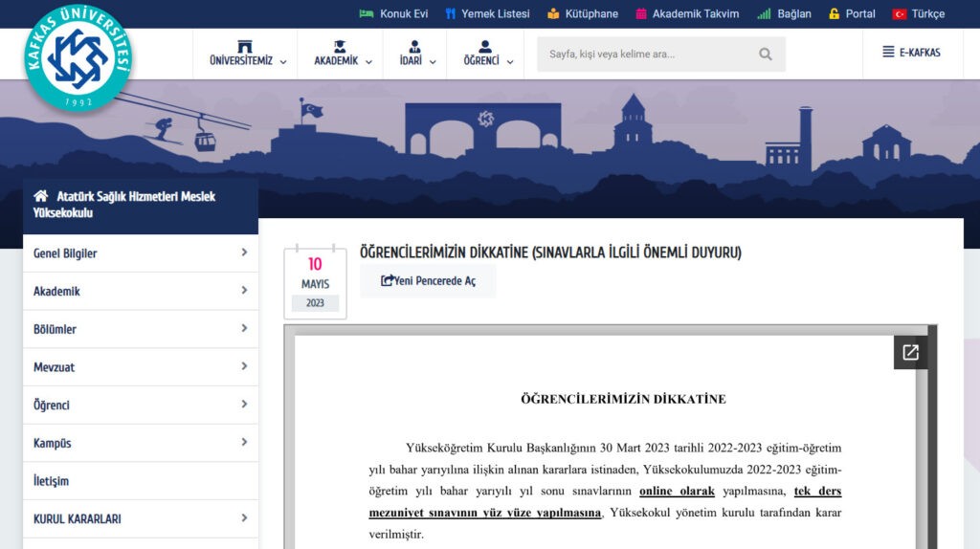
Task: Expand the Öğrenci top navigation dropdown
Action: [x=488, y=55]
